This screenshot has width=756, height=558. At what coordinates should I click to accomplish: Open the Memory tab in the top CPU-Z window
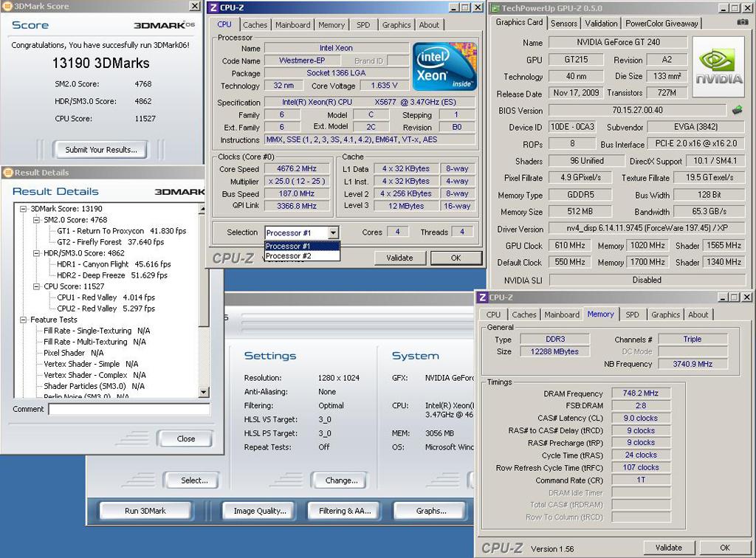pos(331,25)
